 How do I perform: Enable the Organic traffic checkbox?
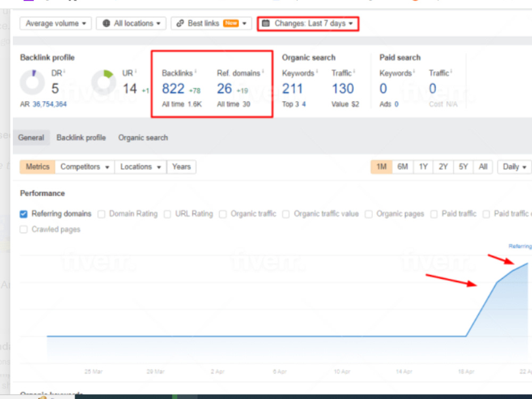tap(222, 214)
